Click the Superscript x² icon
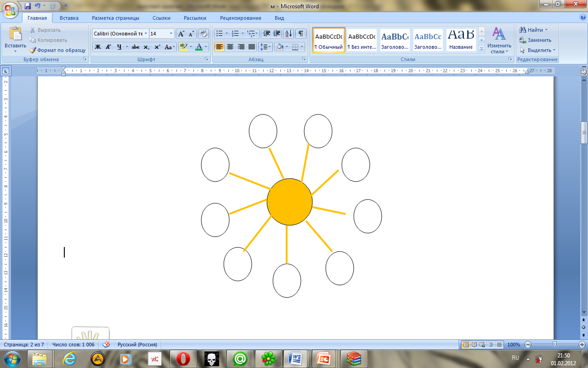 click(157, 47)
